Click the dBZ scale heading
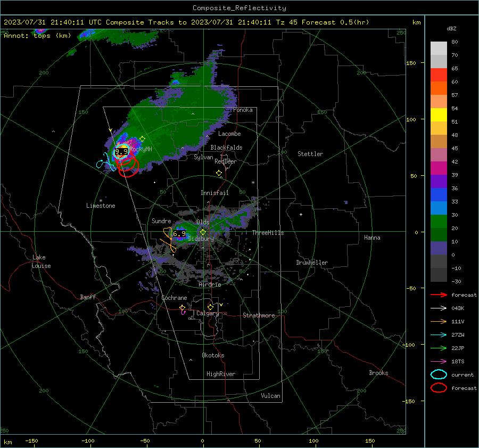 tap(451, 28)
